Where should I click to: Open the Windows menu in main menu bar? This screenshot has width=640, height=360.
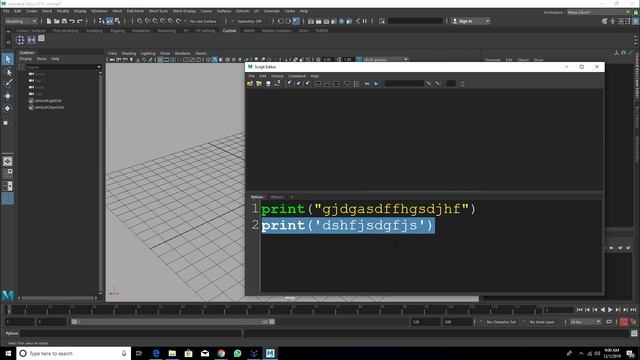click(x=99, y=11)
